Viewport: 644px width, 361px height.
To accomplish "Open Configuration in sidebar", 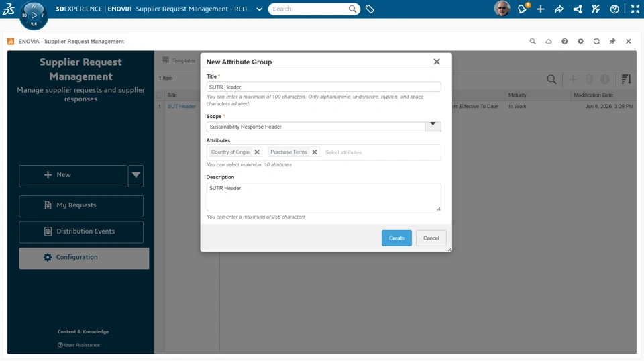I will click(84, 258).
